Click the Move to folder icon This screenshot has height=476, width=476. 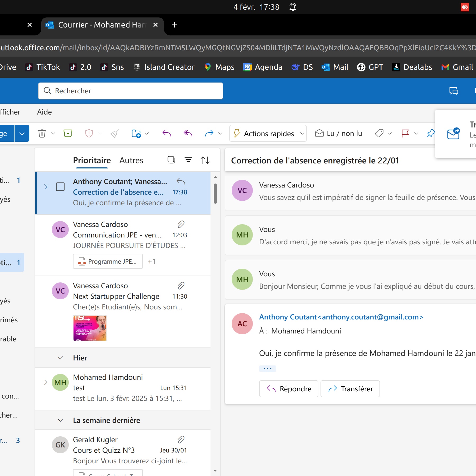tap(136, 133)
